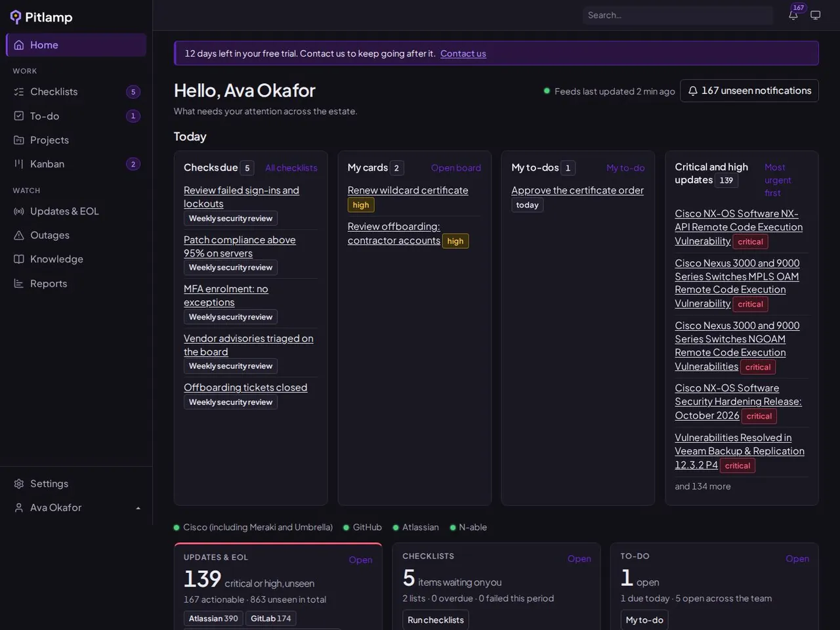The height and width of the screenshot is (630, 840).
Task: Click the Home house icon in sidebar
Action: click(x=19, y=45)
